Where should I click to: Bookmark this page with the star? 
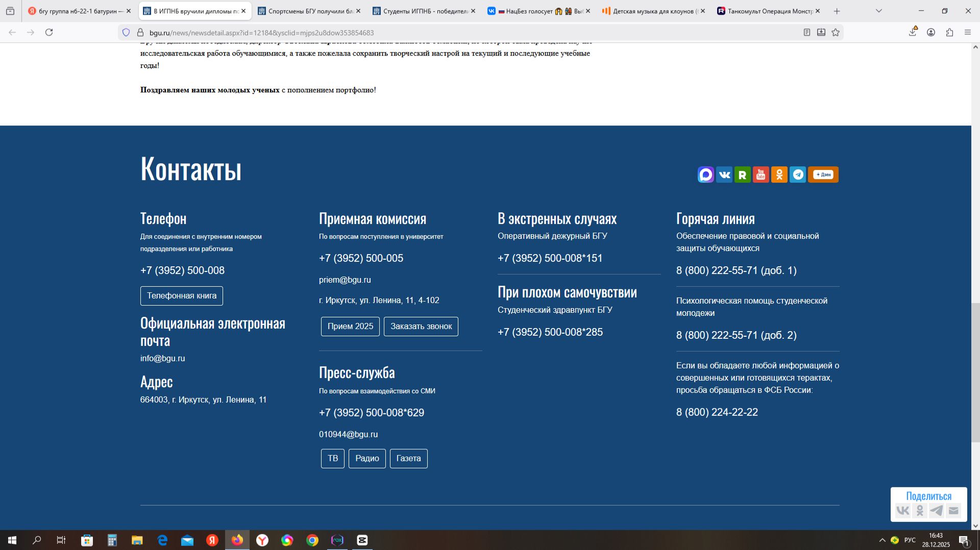click(836, 32)
